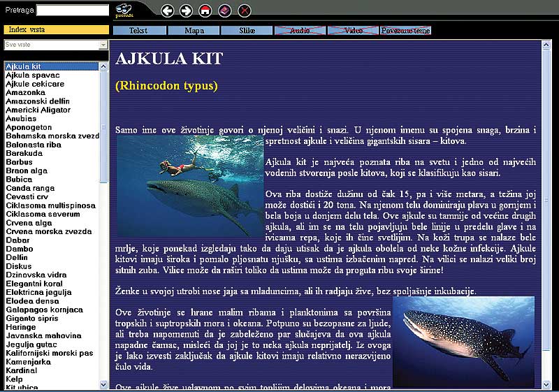The width and height of the screenshot is (559, 392).
Task: Select Bahamska morska zvezda entry
Action: coord(52,136)
